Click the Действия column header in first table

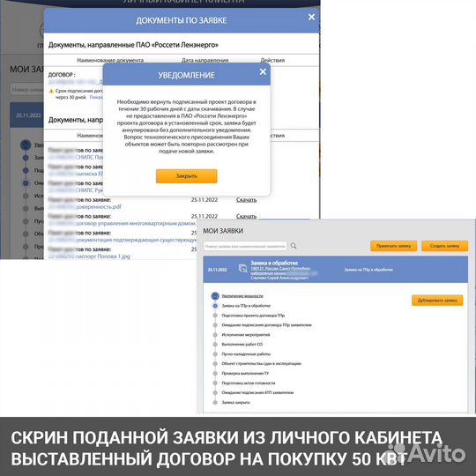coord(272,60)
